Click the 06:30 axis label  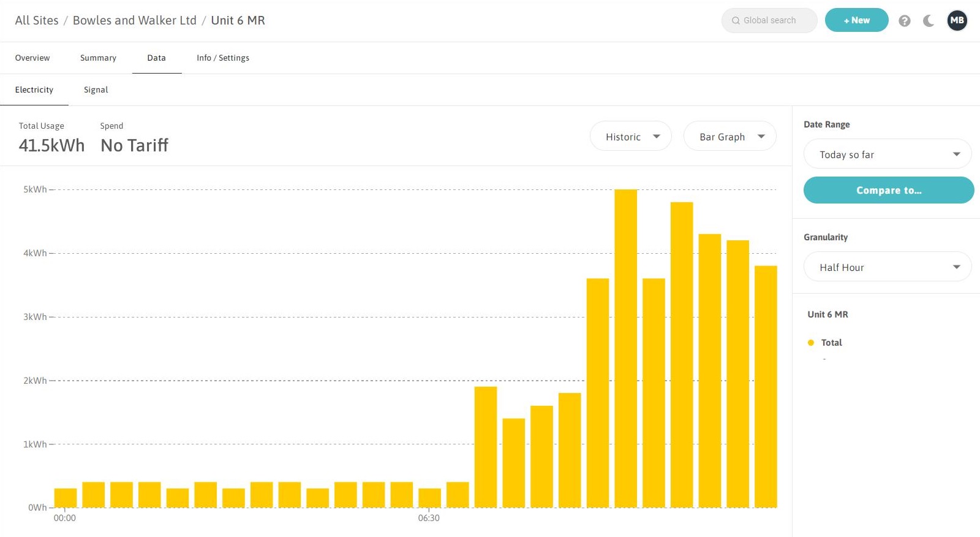[x=429, y=518]
